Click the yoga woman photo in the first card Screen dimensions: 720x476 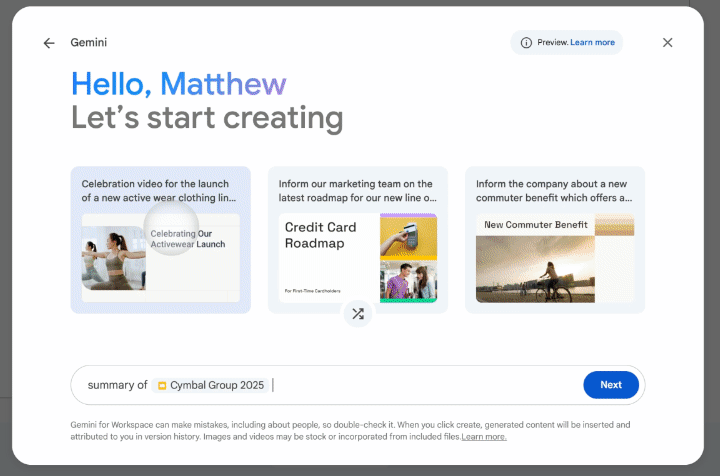[x=112, y=258]
